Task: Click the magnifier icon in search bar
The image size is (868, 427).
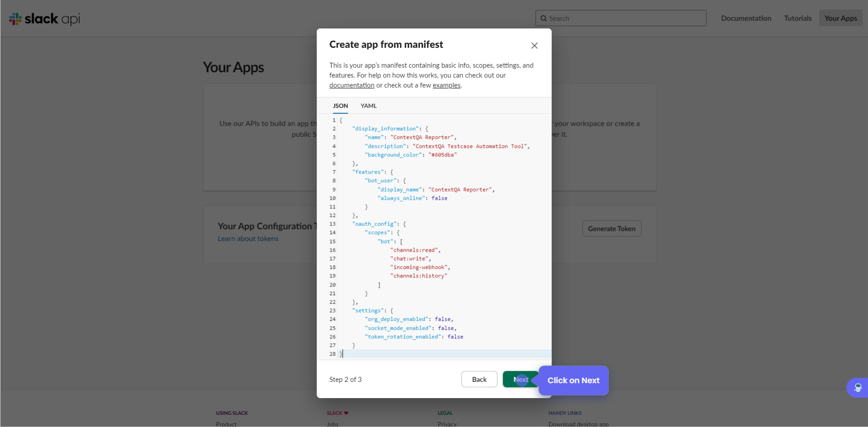Action: [544, 19]
